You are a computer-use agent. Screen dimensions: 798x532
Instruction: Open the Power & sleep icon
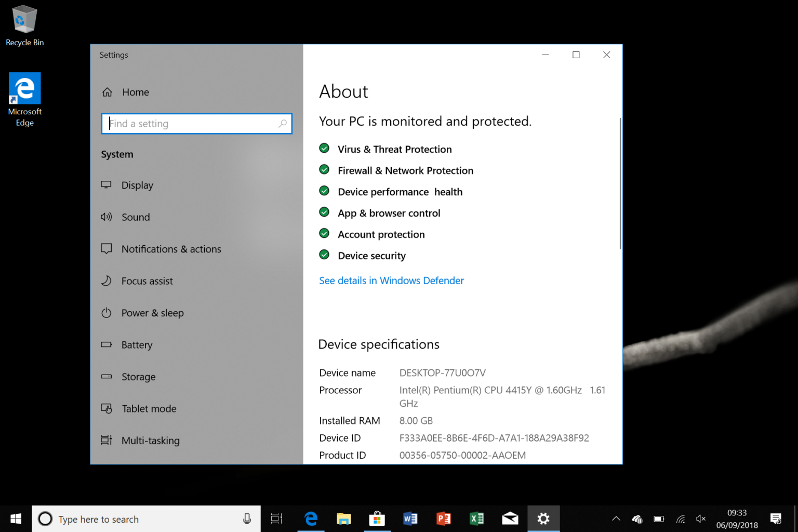pyautogui.click(x=107, y=313)
